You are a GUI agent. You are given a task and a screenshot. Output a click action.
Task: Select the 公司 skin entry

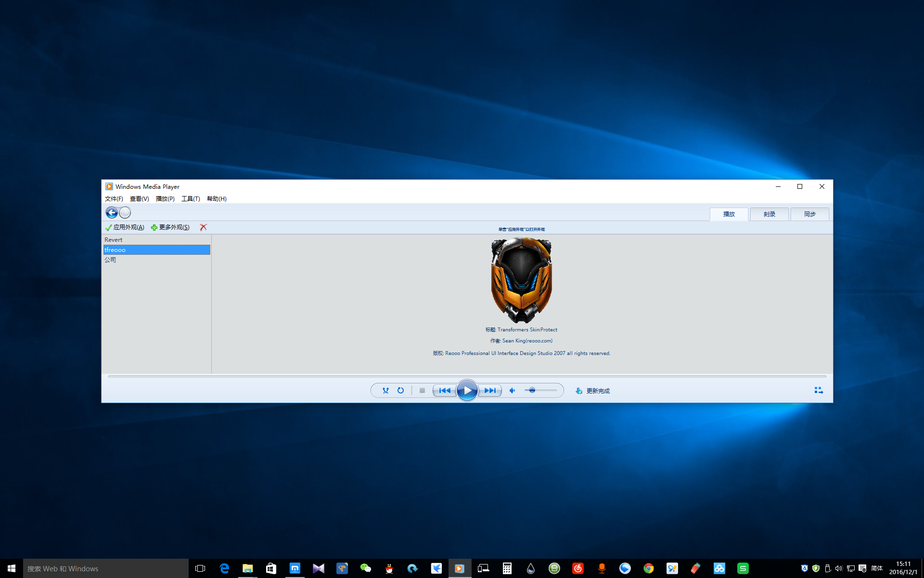[156, 260]
